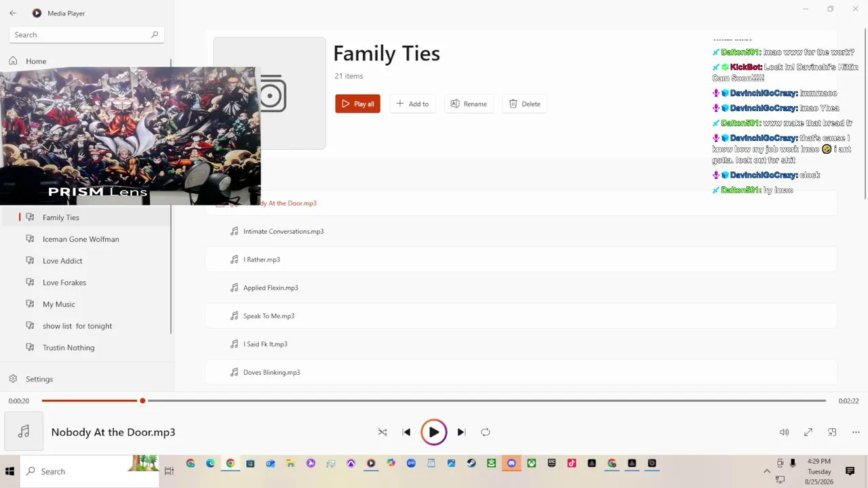Open the Home page

click(x=86, y=61)
